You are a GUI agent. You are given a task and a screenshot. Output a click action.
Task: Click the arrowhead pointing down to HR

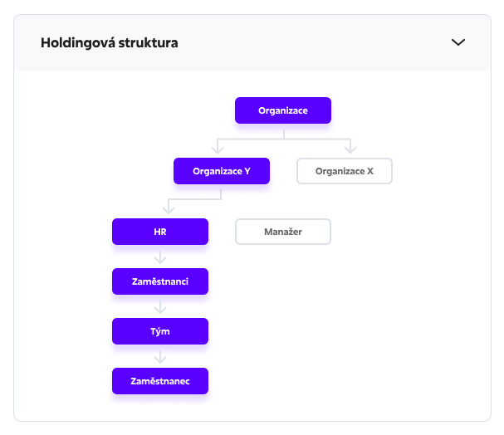tap(166, 210)
